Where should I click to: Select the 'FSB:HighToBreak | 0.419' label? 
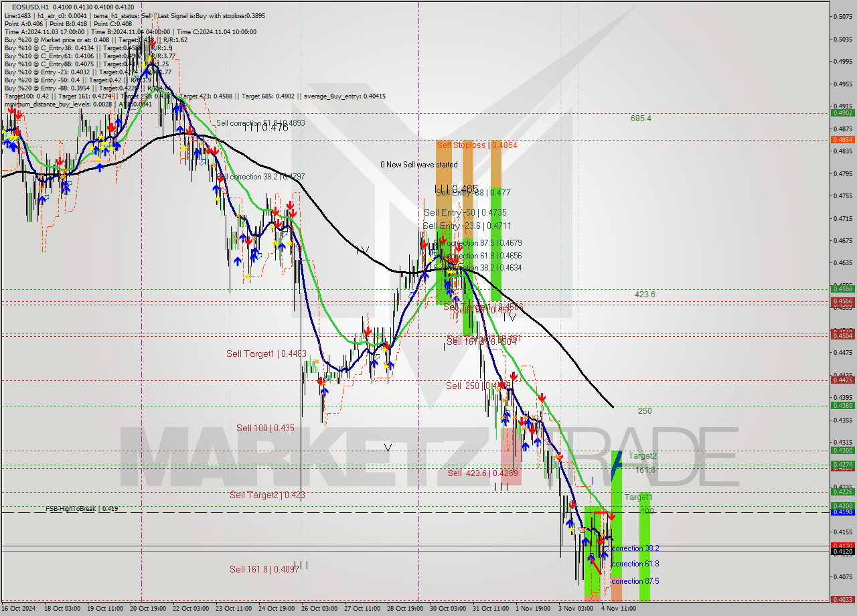(82, 509)
